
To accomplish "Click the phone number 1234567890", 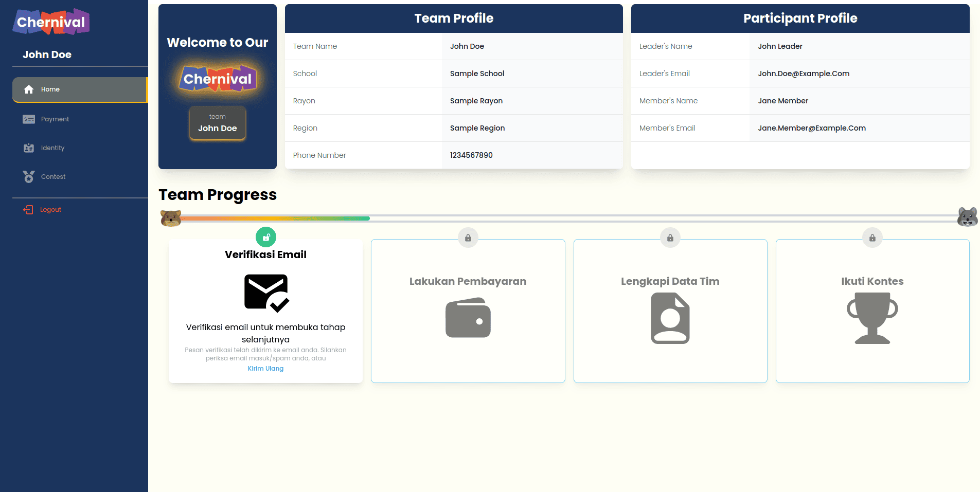I will click(x=471, y=155).
